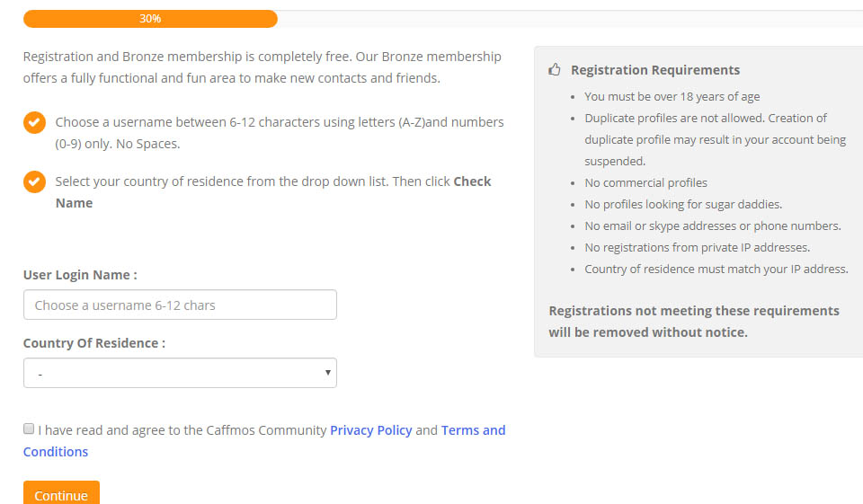
Task: Tick the agree to Privacy Policy checkbox
Action: pyautogui.click(x=29, y=429)
